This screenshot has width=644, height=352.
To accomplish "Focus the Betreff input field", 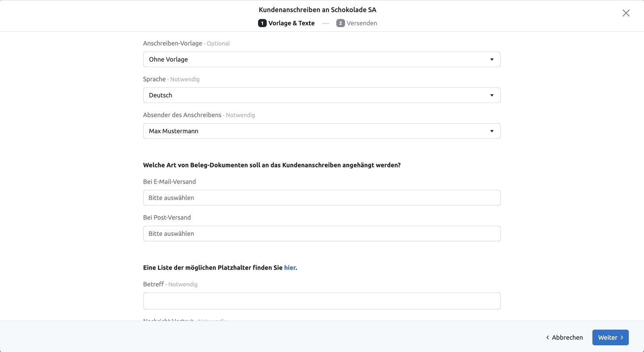I will (x=322, y=300).
